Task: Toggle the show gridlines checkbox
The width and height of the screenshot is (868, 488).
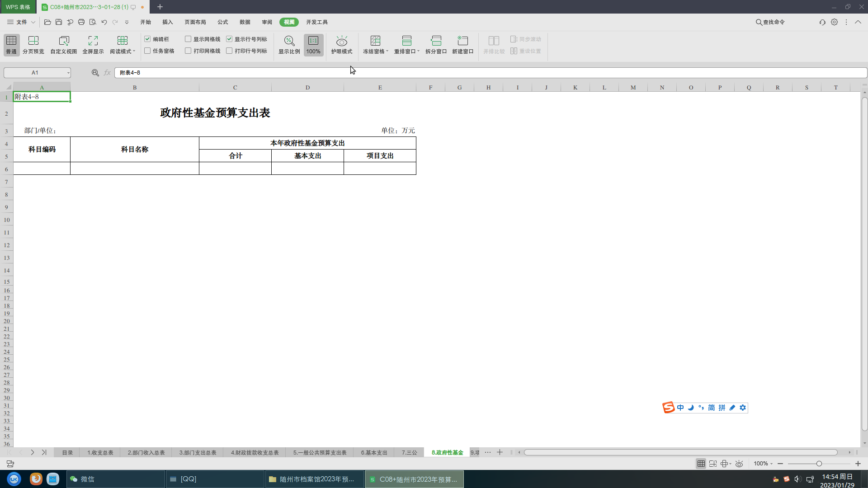Action: [188, 39]
